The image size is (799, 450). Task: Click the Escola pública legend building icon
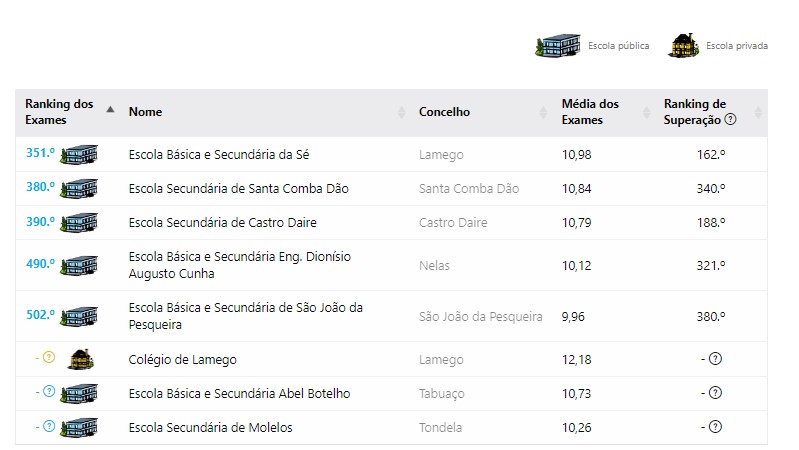click(558, 45)
